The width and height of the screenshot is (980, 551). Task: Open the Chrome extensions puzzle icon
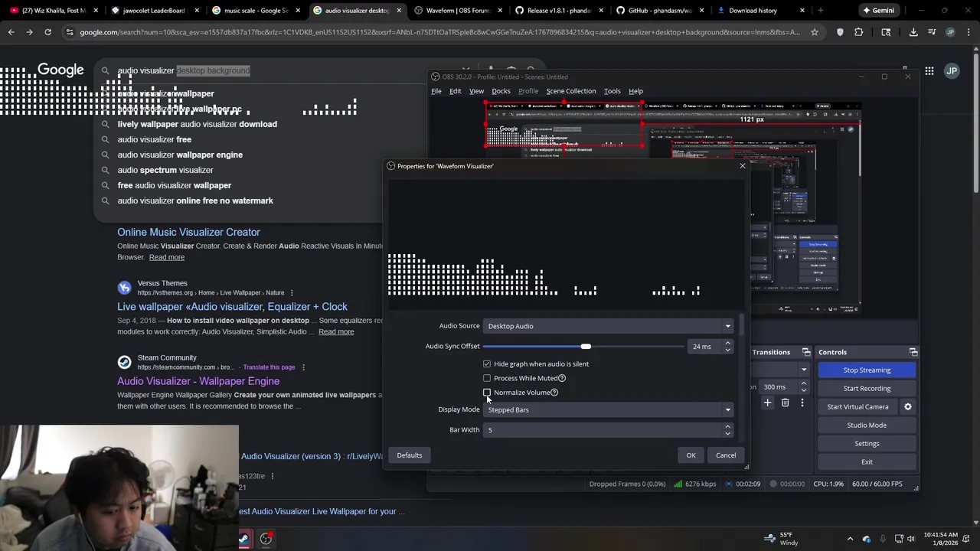tap(858, 32)
